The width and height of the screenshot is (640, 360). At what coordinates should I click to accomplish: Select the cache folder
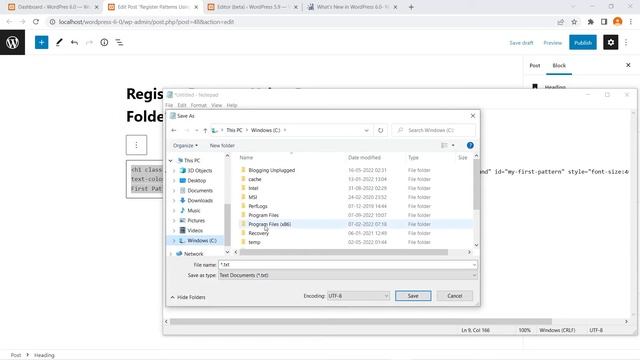click(255, 179)
